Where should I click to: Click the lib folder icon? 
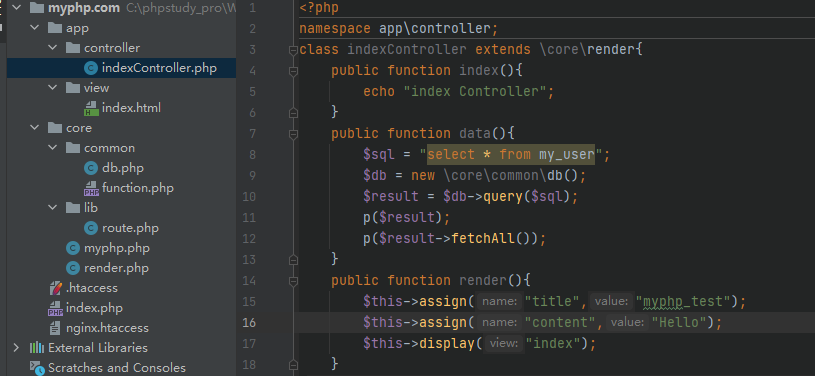[x=73, y=208]
